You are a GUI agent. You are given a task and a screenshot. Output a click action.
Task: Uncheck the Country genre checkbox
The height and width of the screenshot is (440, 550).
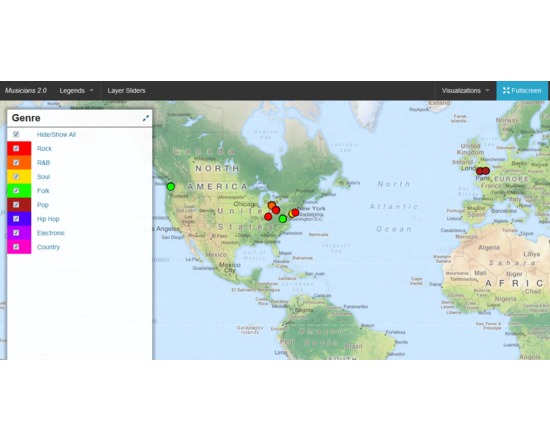[x=16, y=247]
